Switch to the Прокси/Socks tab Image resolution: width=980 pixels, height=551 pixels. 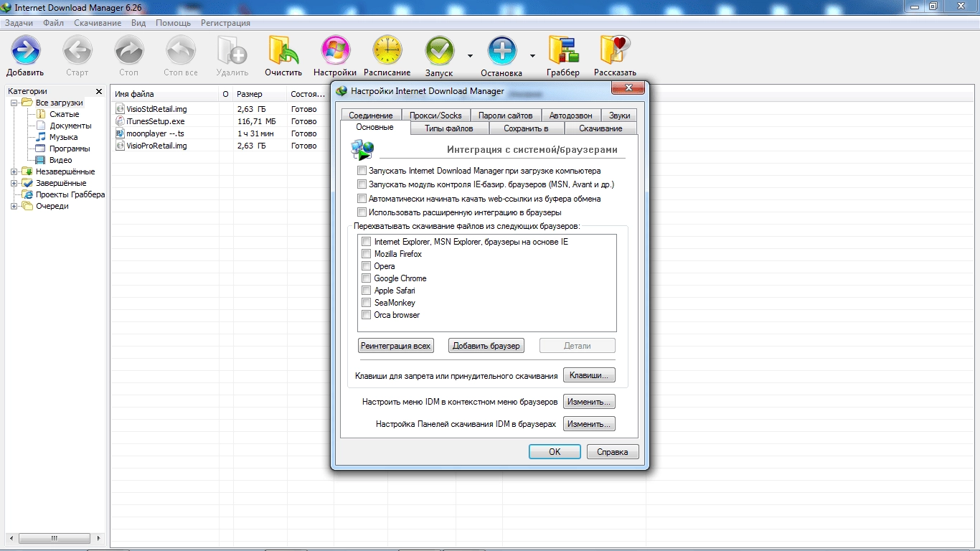pyautogui.click(x=435, y=116)
